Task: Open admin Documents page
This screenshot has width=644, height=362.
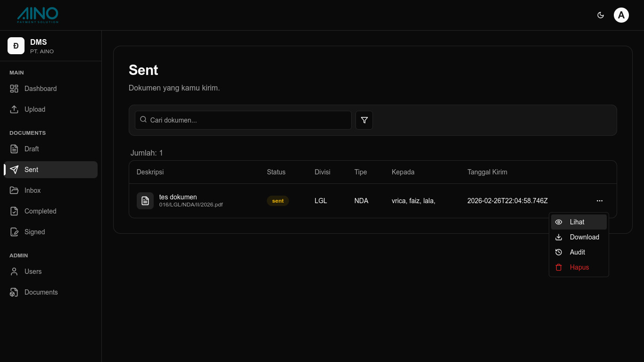Action: tap(41, 292)
